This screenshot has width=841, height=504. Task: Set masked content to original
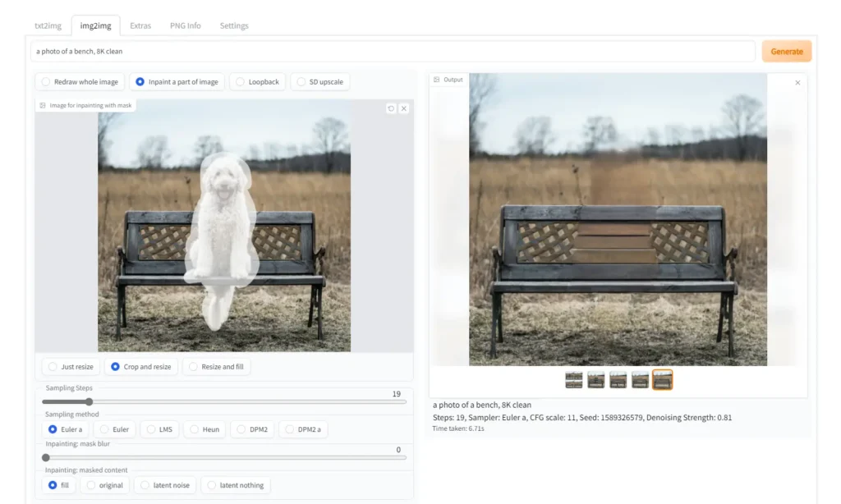(104, 485)
